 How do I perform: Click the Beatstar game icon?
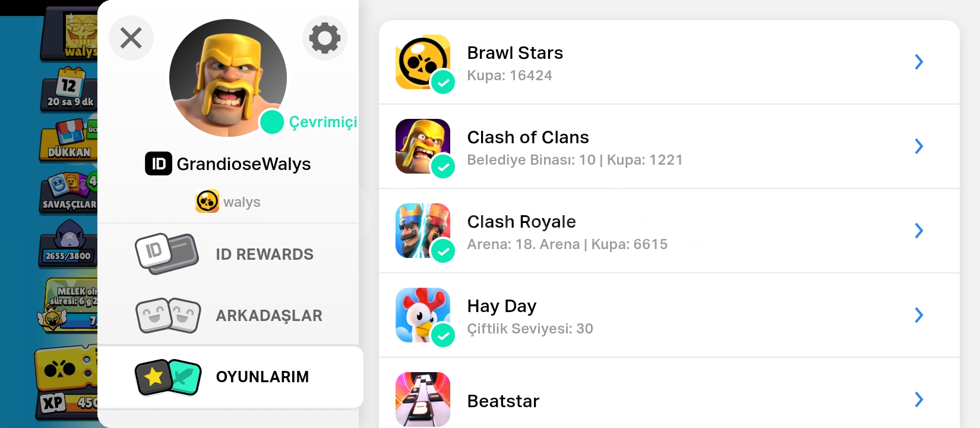(x=423, y=399)
